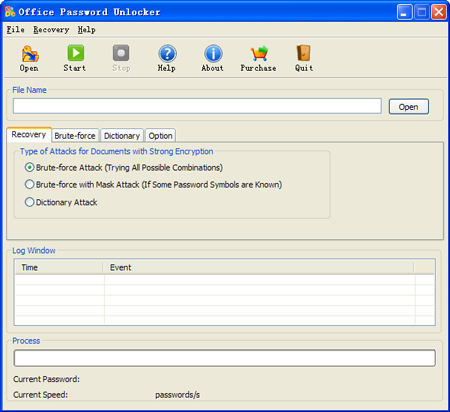Image resolution: width=450 pixels, height=412 pixels.
Task: Switch to the Option tab
Action: pyautogui.click(x=160, y=136)
